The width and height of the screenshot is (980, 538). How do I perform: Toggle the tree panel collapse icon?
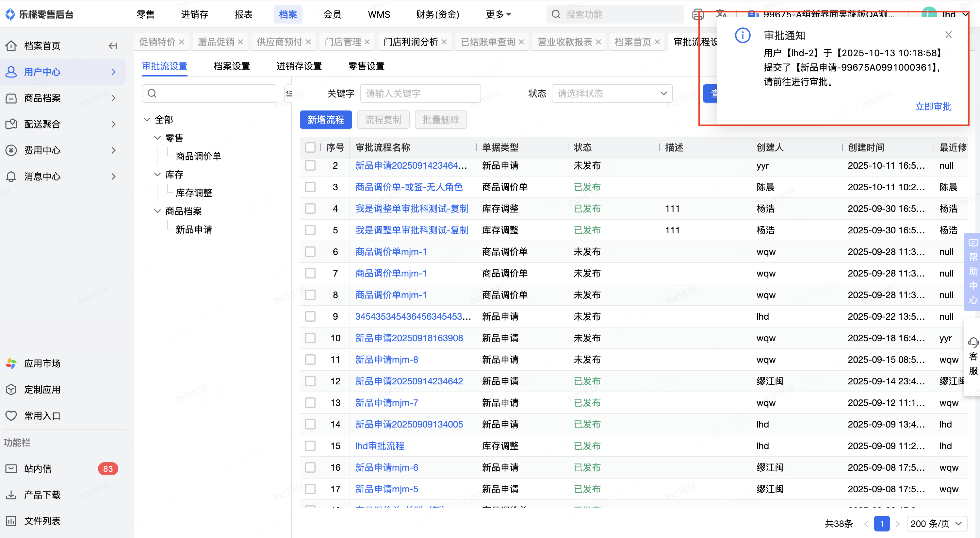click(289, 93)
